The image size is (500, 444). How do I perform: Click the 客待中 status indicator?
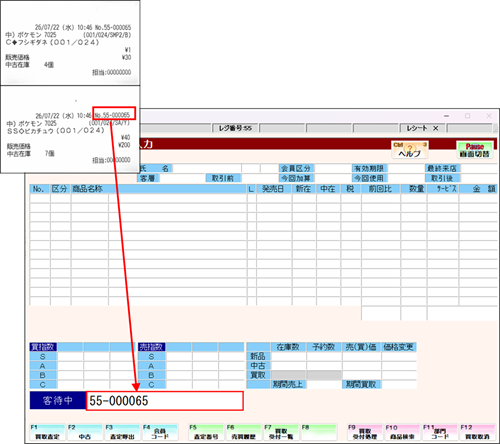[58, 401]
